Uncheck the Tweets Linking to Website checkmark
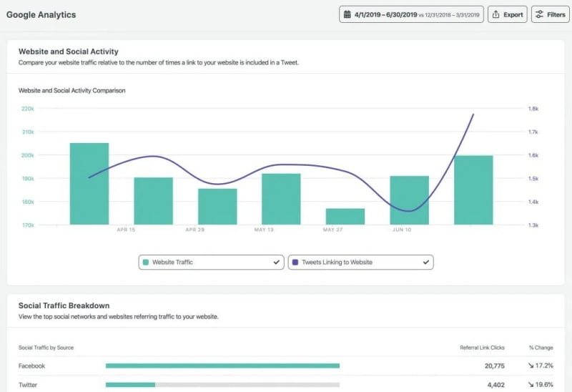This screenshot has width=572, height=392. pos(425,263)
